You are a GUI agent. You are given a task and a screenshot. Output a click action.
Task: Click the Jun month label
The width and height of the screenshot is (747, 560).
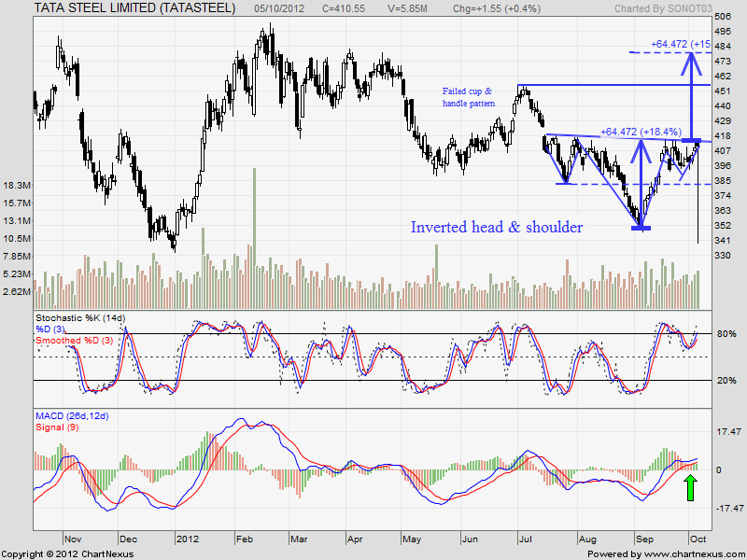[471, 539]
